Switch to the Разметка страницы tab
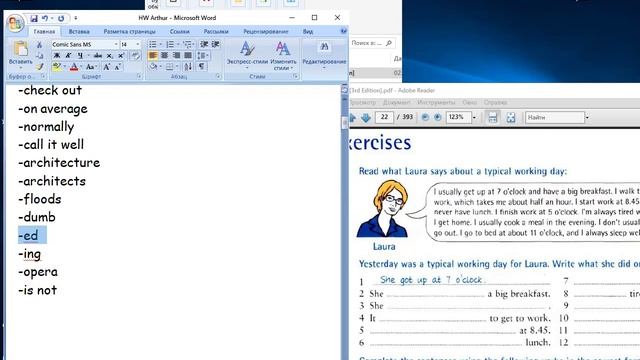 129,31
